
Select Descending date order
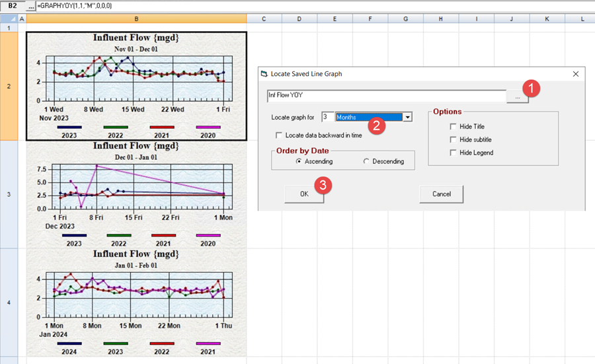pyautogui.click(x=366, y=161)
